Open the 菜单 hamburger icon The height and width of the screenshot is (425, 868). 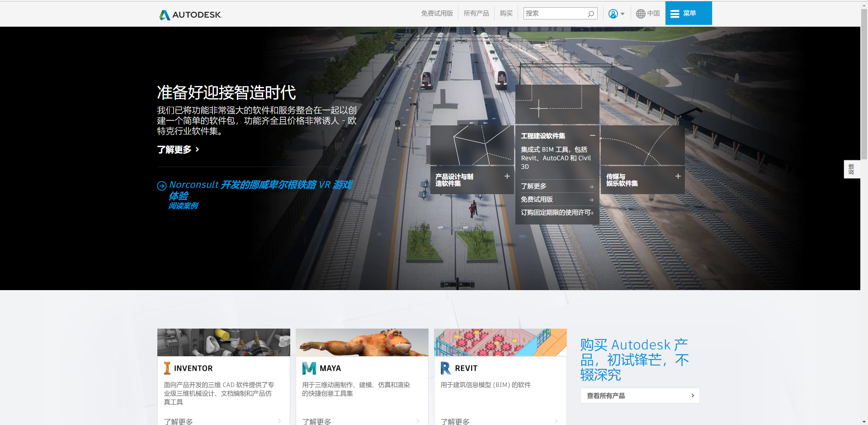click(x=675, y=13)
